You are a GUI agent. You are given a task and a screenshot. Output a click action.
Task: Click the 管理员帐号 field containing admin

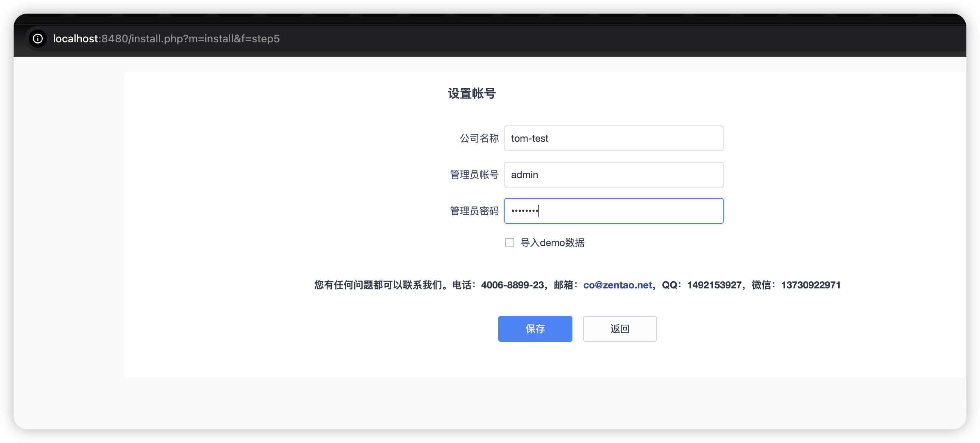click(x=613, y=175)
